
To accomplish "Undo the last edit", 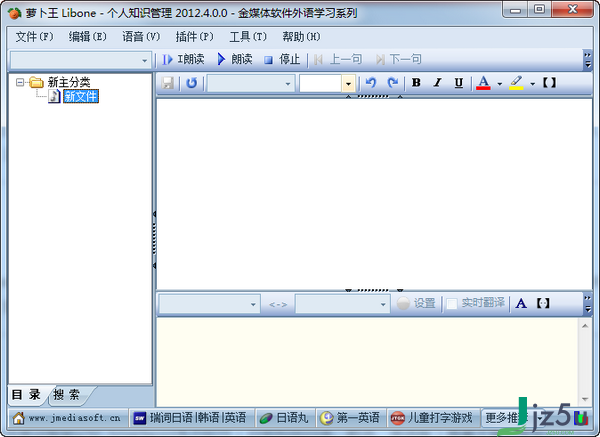I will [x=371, y=83].
